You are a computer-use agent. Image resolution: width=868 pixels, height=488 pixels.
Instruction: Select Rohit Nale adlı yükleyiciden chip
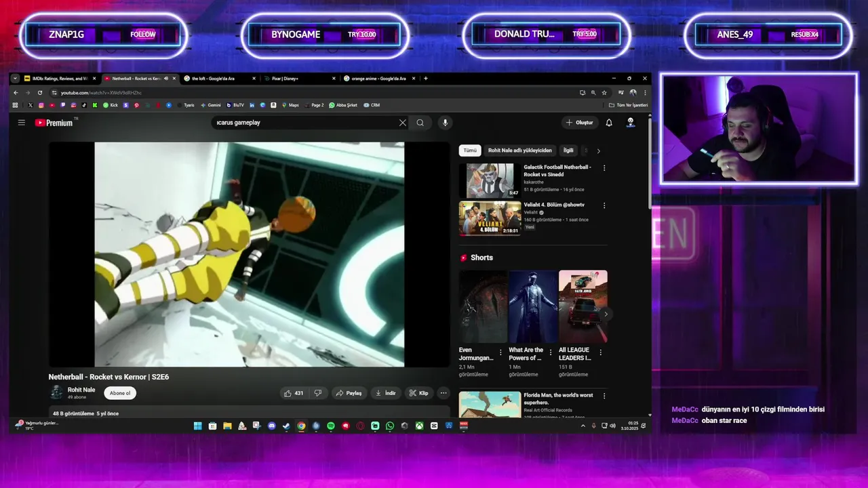tap(520, 150)
